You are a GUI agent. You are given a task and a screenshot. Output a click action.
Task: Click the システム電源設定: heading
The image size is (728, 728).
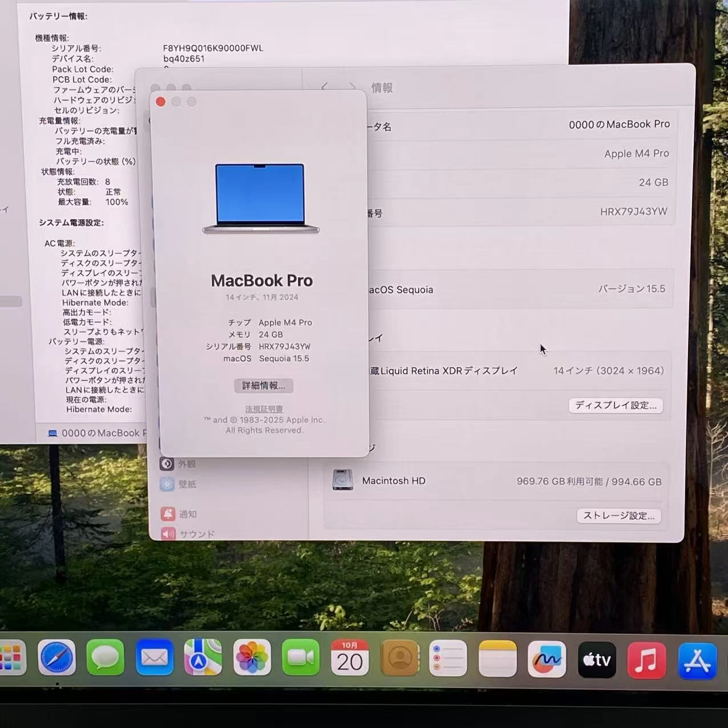(71, 223)
